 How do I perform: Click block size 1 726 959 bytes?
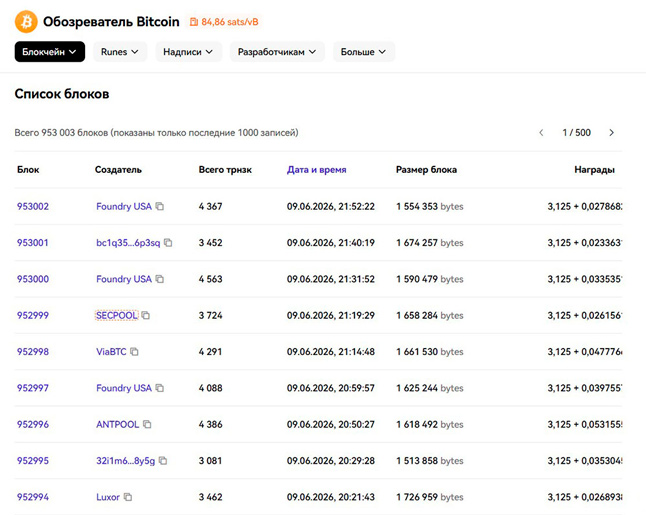coord(430,497)
